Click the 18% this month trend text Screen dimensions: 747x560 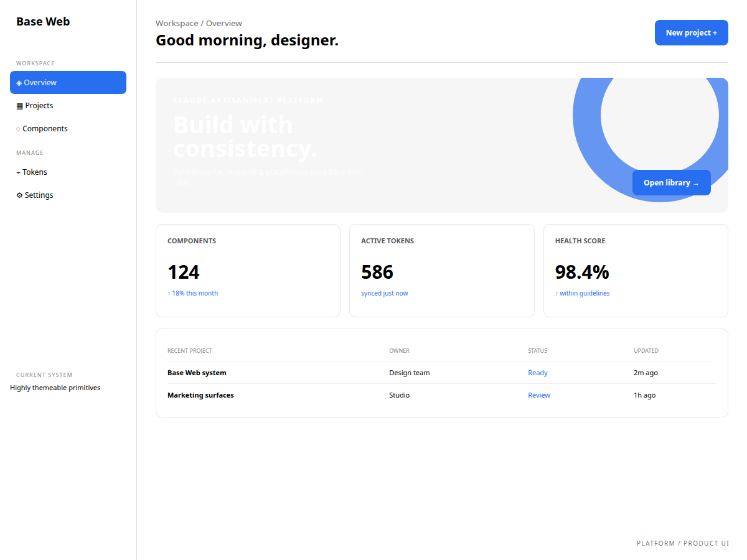(193, 293)
